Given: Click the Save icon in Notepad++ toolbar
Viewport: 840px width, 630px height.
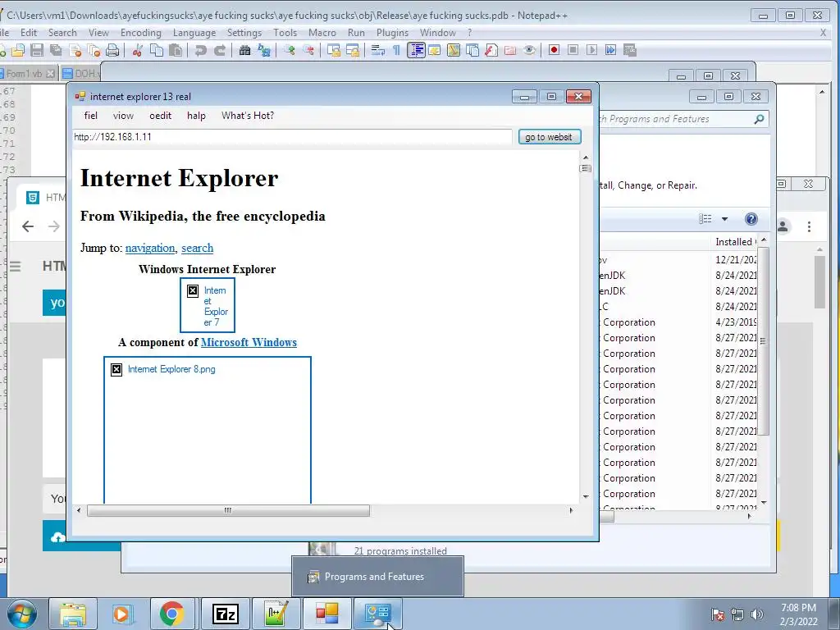Looking at the screenshot, I should (x=37, y=50).
